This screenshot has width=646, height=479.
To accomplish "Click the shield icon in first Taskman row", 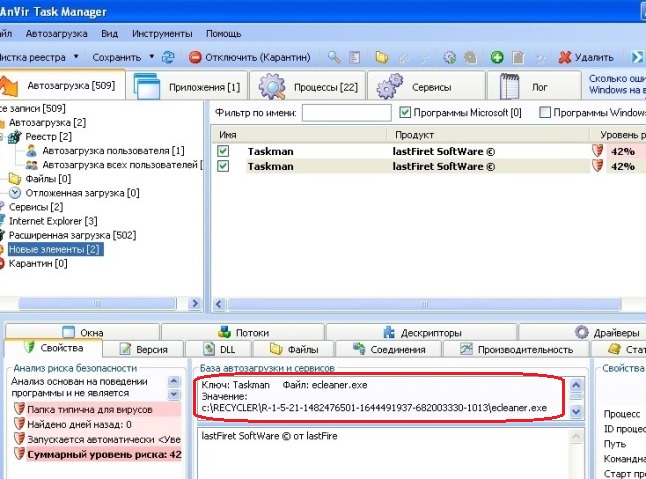I will [x=597, y=151].
